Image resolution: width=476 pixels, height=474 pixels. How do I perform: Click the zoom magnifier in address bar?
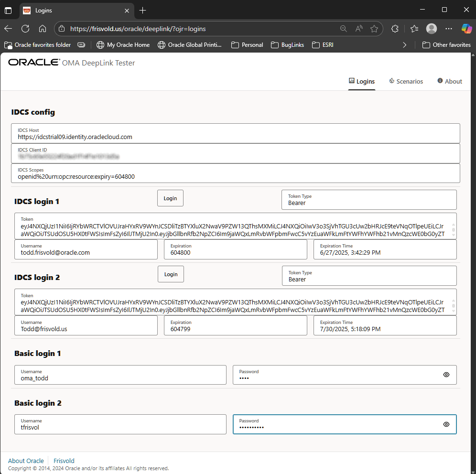[343, 29]
